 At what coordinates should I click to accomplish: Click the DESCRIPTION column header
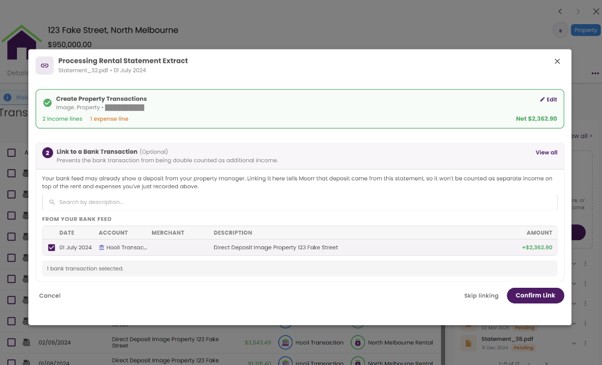233,233
